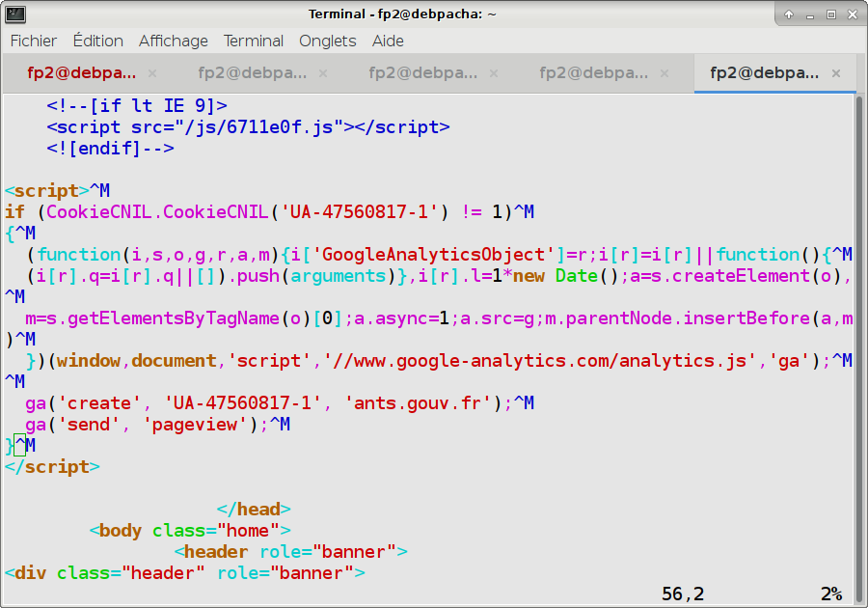Click the '<div class="header"' line
868x608 pixels.
pos(104,573)
